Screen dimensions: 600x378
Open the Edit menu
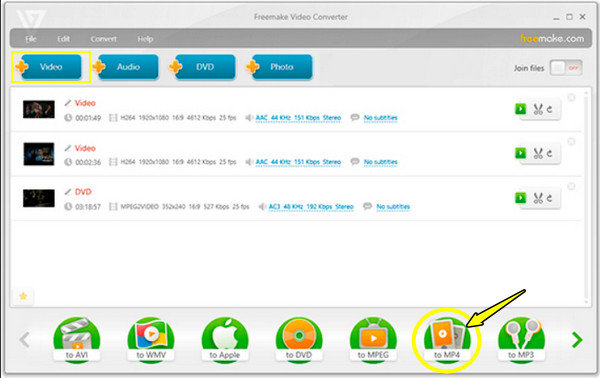tap(63, 39)
